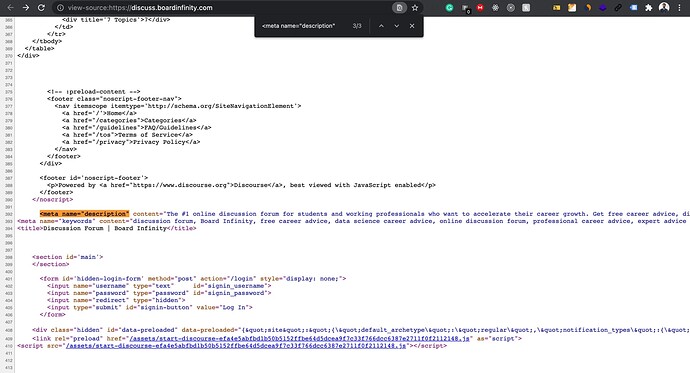Click the Powered by Discourse paragraph line

coord(241,185)
